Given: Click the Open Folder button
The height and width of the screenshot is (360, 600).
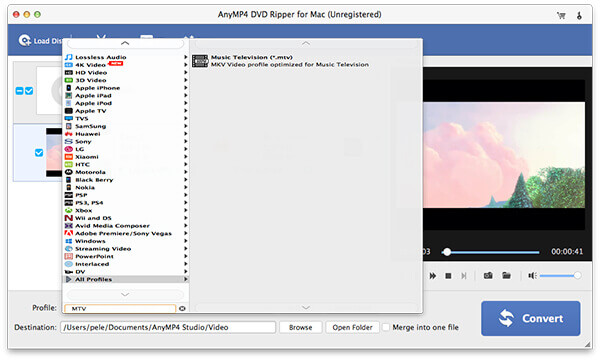Looking at the screenshot, I should [x=352, y=327].
